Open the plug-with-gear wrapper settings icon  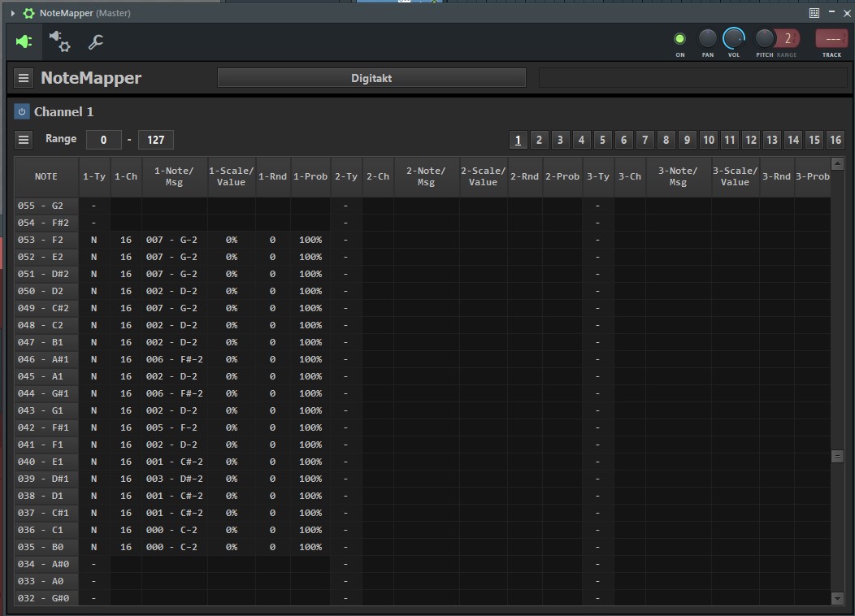(x=59, y=41)
